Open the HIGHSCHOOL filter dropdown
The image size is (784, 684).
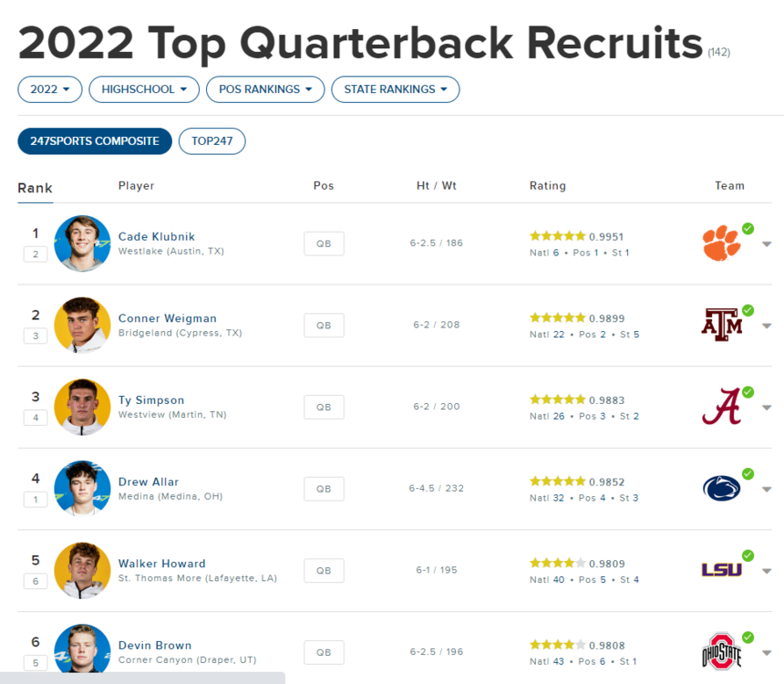[x=144, y=89]
